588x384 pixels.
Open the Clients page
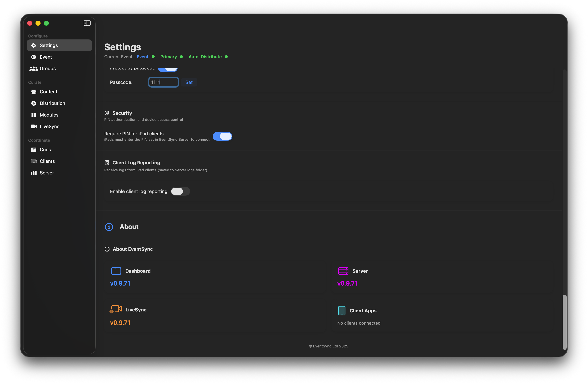pos(59,161)
